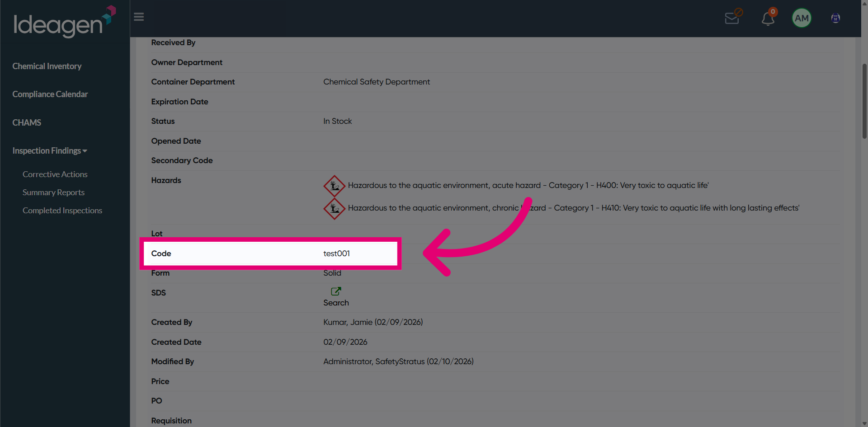This screenshot has width=868, height=427.
Task: Click Created By value Kumar, Jamie
Action: [373, 322]
